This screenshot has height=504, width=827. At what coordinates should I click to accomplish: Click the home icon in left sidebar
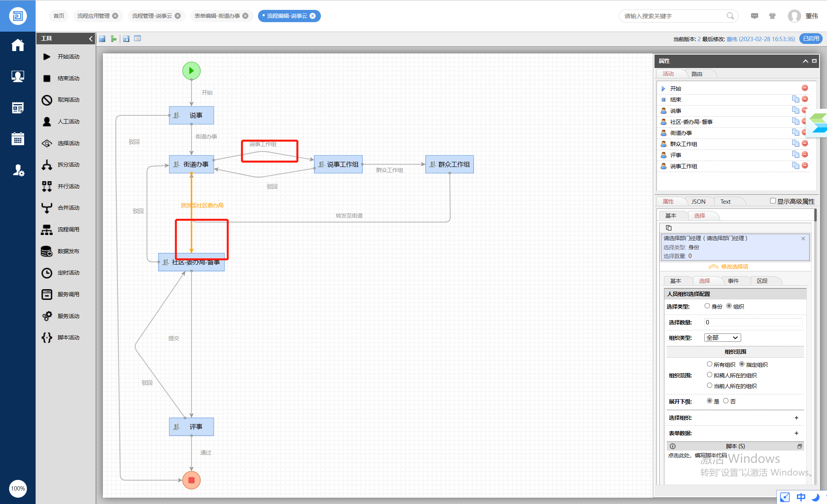pos(18,45)
